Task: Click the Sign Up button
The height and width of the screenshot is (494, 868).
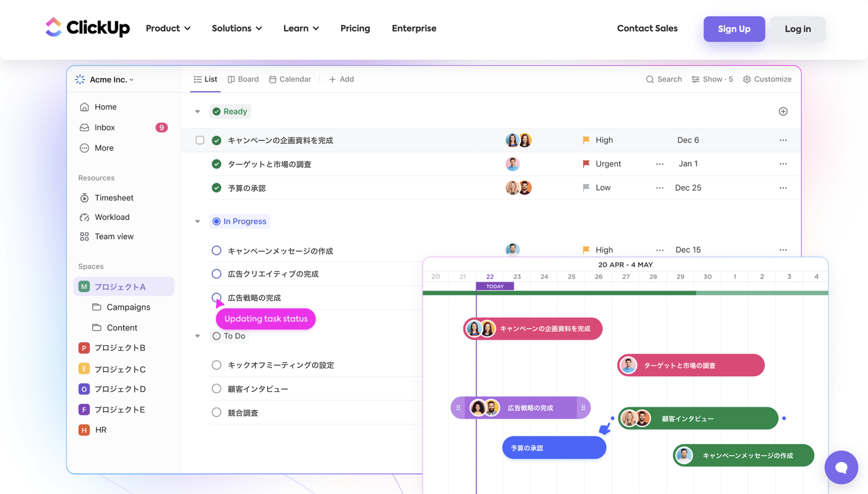Action: point(734,29)
